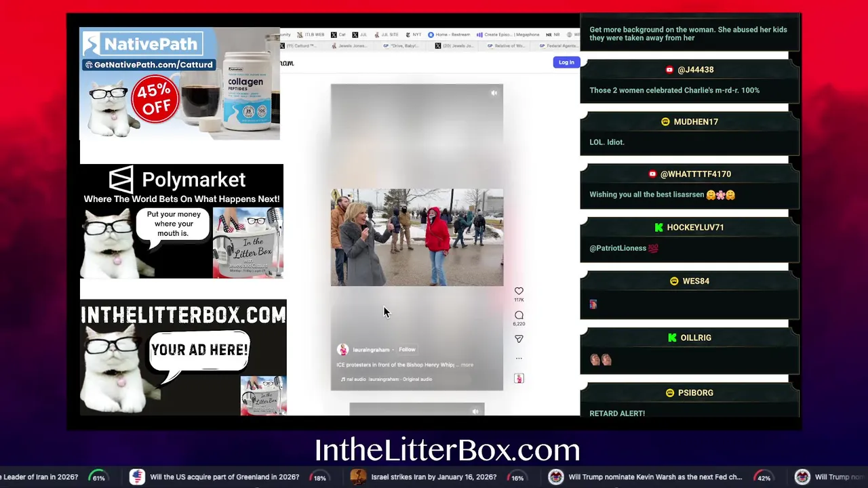The width and height of the screenshot is (868, 488).
Task: Open the Original audio link
Action: 387,380
